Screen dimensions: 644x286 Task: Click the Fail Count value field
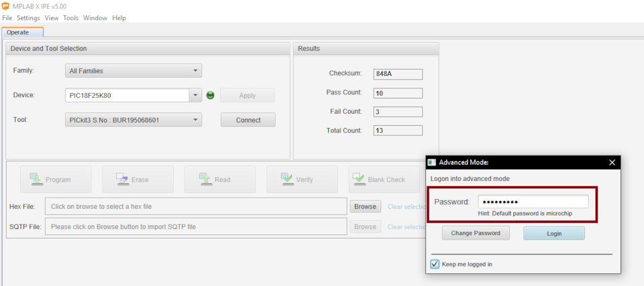click(x=398, y=112)
